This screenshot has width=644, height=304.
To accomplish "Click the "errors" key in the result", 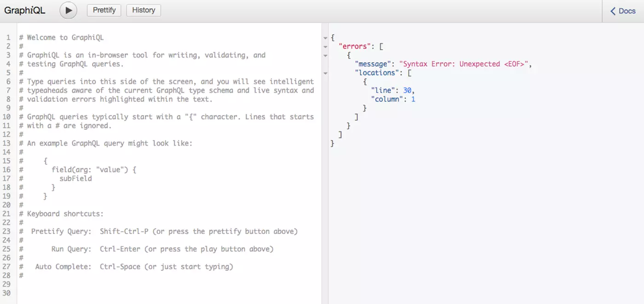I will [354, 47].
